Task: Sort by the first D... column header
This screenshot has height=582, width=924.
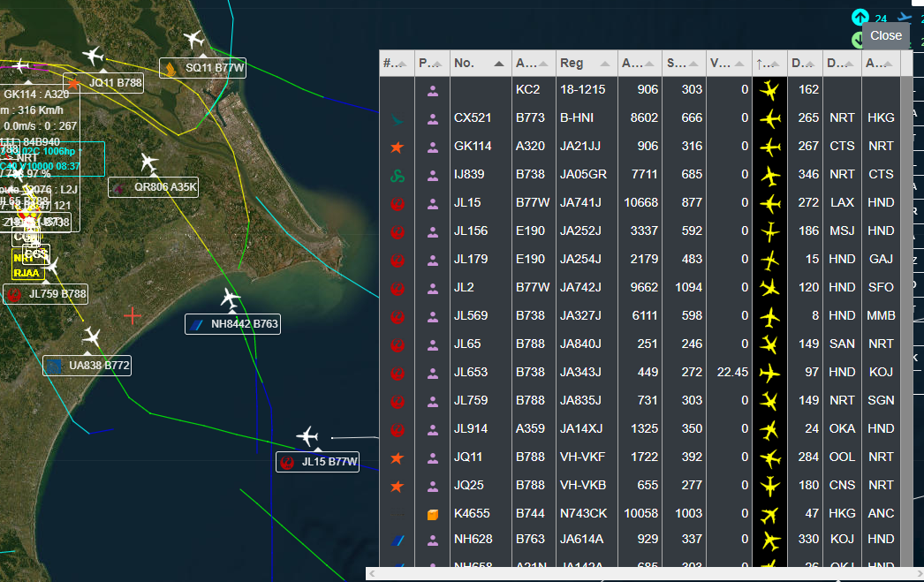Action: point(805,63)
